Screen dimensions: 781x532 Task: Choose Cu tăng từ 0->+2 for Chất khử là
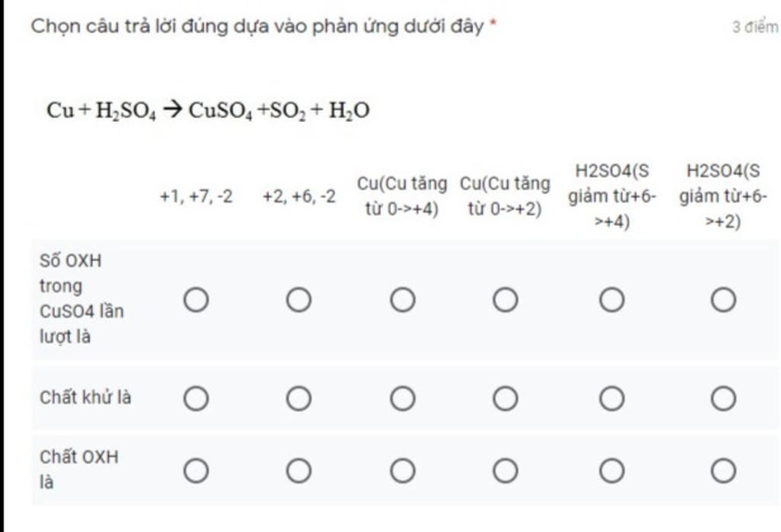(x=506, y=399)
